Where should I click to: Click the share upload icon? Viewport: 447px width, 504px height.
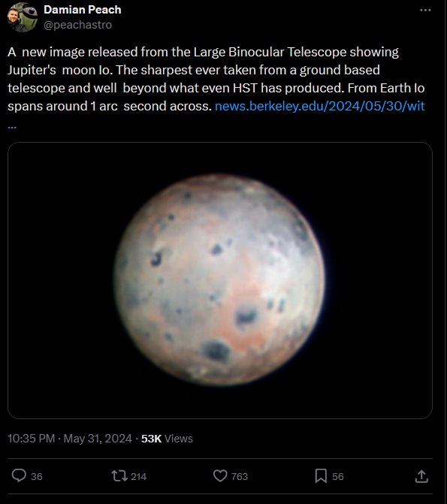coord(421,476)
